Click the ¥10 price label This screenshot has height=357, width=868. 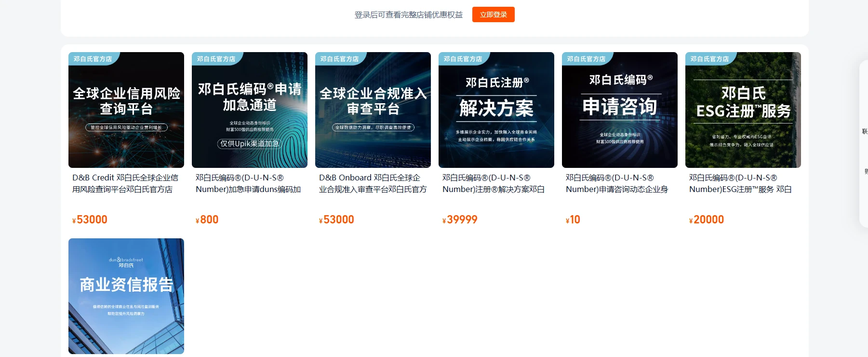573,220
